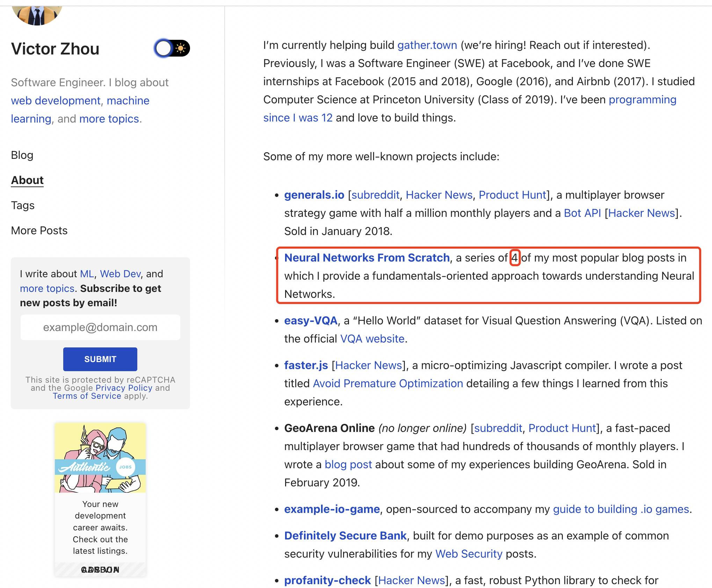
Task: Open Web Dev link in subscribe box
Action: click(120, 274)
